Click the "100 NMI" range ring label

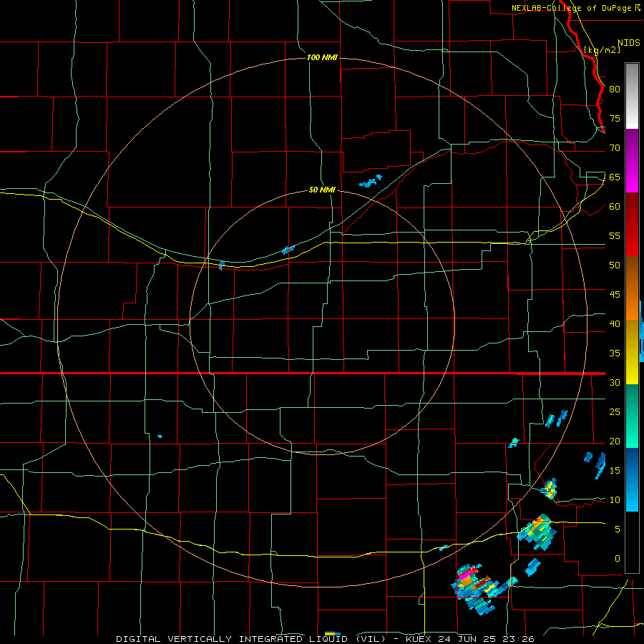click(322, 57)
